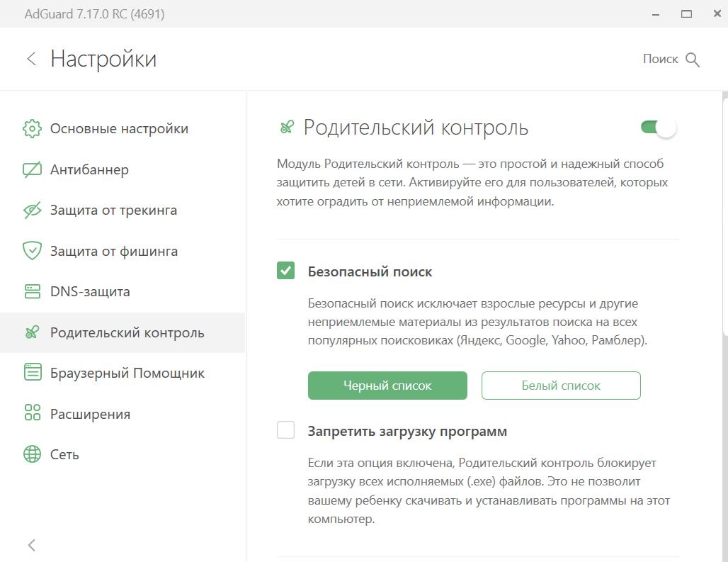This screenshot has height=562, width=728.
Task: Go back using the header arrow
Action: [31, 59]
